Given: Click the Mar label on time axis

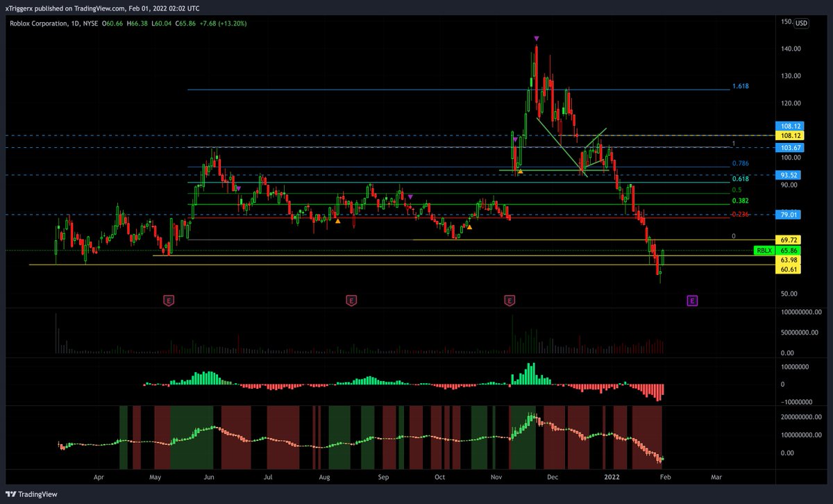Looking at the screenshot, I should [x=717, y=477].
